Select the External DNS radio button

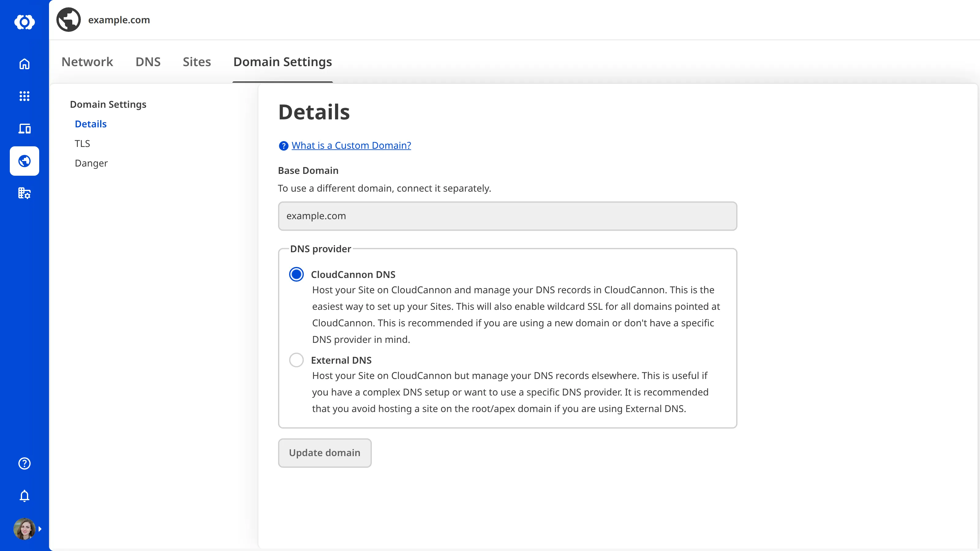click(296, 360)
